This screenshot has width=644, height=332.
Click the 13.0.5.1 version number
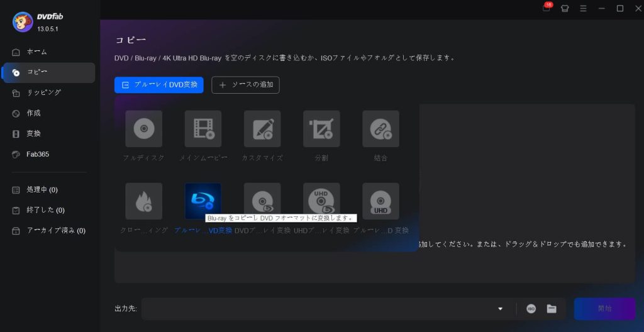(x=48, y=30)
